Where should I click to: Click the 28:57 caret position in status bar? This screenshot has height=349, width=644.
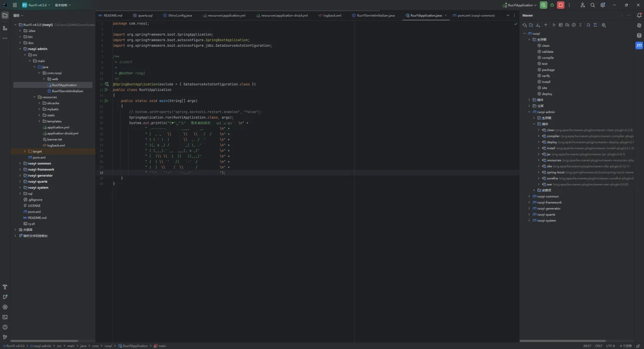click(x=587, y=346)
